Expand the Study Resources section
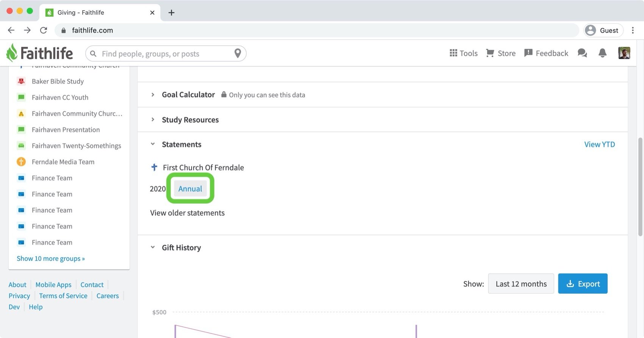The height and width of the screenshot is (338, 644). point(153,120)
